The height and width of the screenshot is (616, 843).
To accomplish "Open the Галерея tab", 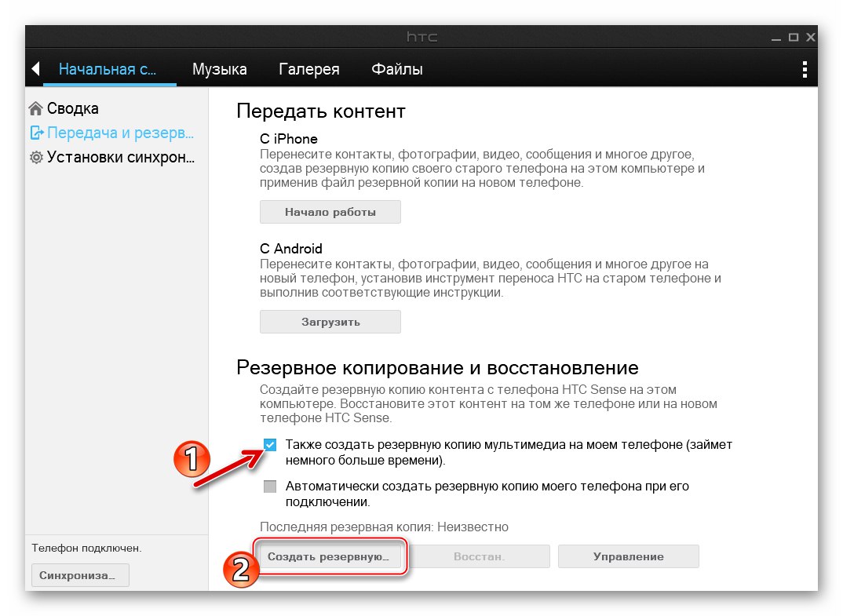I will [308, 69].
